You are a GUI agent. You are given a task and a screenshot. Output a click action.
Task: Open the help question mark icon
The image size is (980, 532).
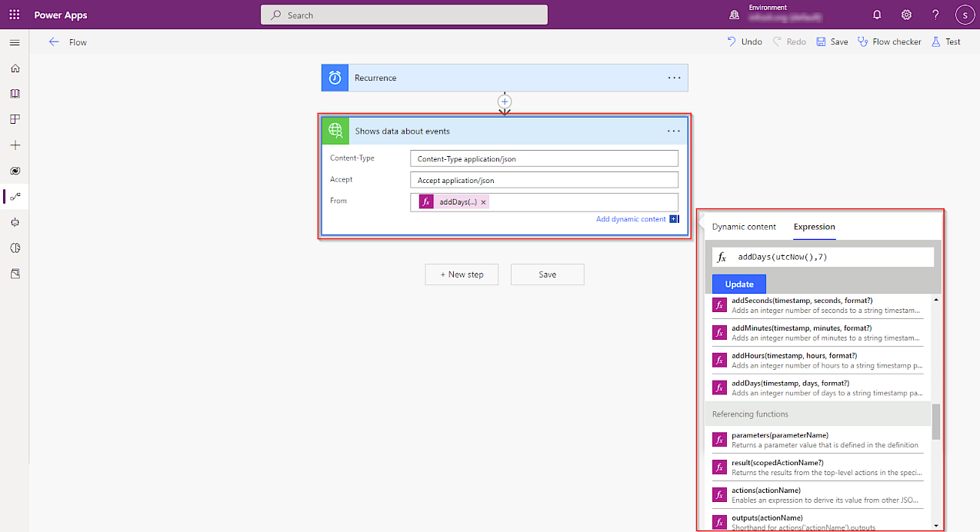tap(935, 15)
